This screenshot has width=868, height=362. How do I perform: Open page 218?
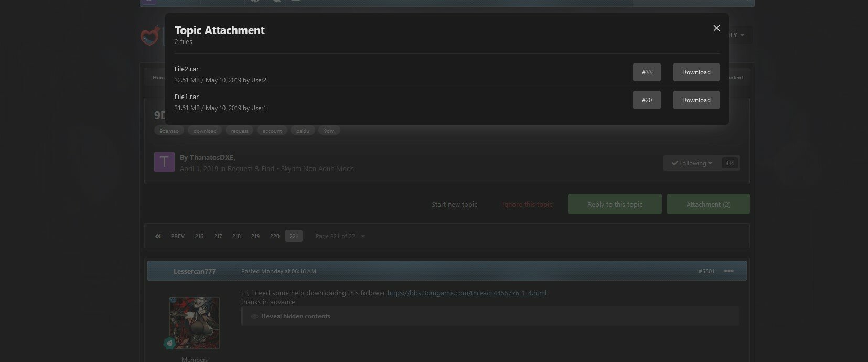click(237, 236)
